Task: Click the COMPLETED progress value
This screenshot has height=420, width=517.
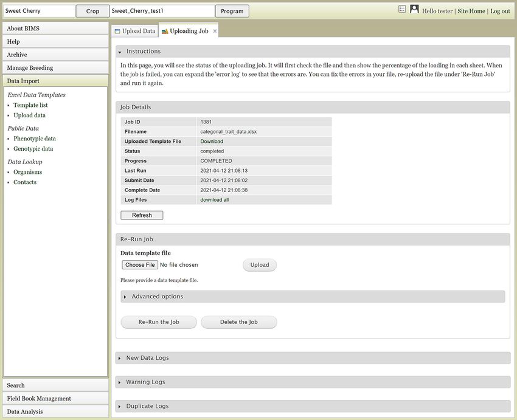Action: [x=216, y=161]
